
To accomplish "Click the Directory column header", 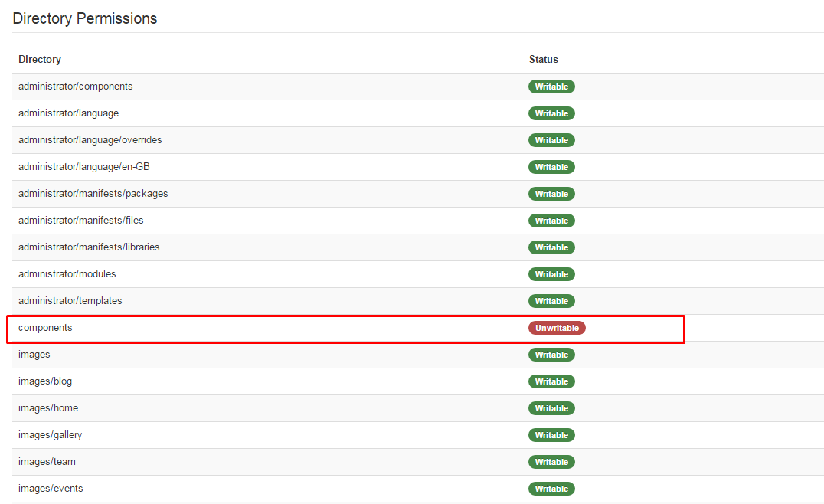I will (40, 60).
